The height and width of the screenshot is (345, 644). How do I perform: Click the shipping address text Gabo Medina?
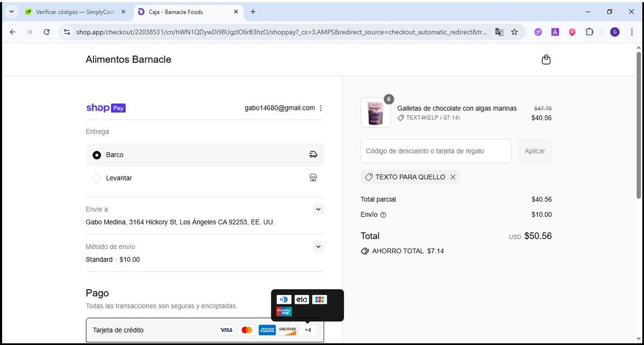[x=180, y=222]
